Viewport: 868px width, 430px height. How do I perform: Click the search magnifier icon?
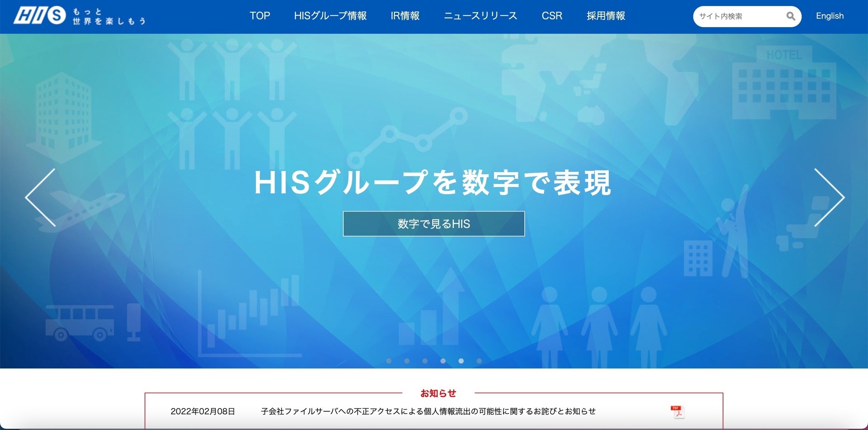tap(790, 16)
